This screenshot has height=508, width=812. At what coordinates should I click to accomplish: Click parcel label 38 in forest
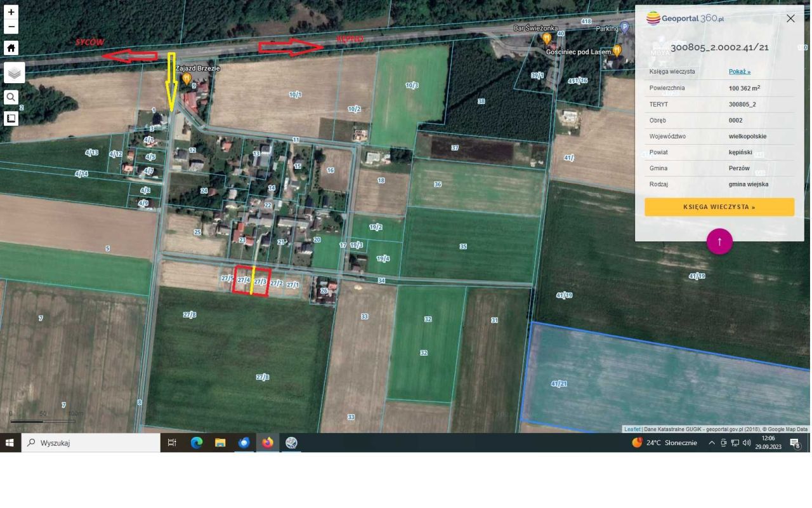point(481,102)
